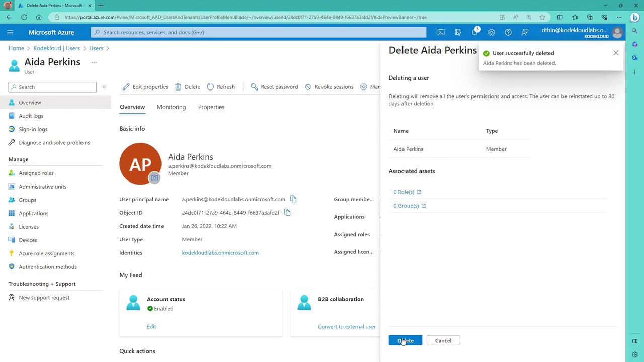The image size is (644, 362).
Task: Open the notifications bell
Action: [474, 32]
